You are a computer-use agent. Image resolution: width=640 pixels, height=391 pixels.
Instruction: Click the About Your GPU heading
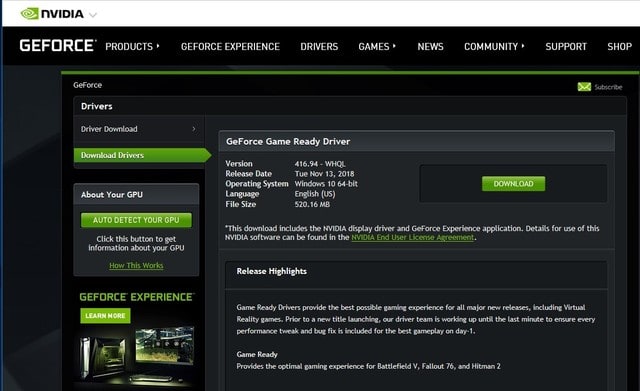112,195
